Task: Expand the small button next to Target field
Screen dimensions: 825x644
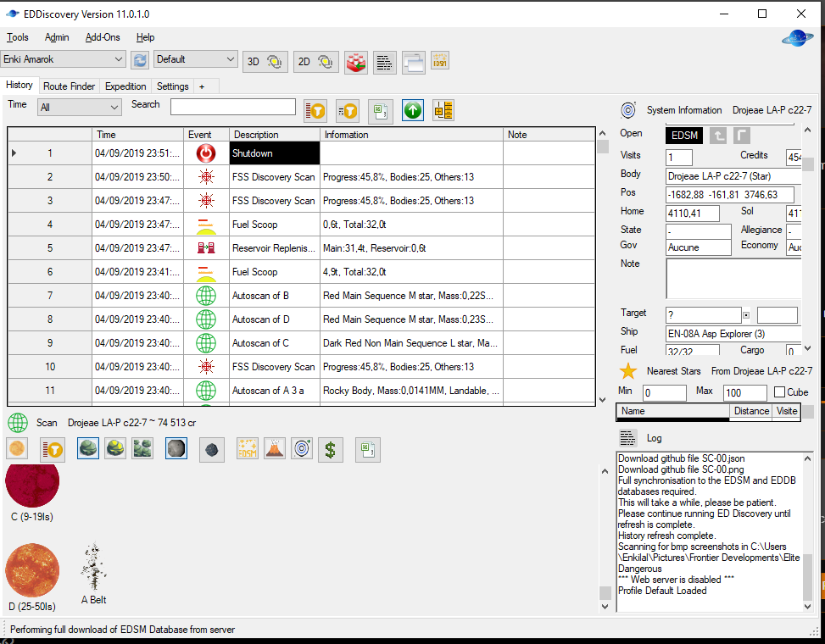Action: point(746,315)
